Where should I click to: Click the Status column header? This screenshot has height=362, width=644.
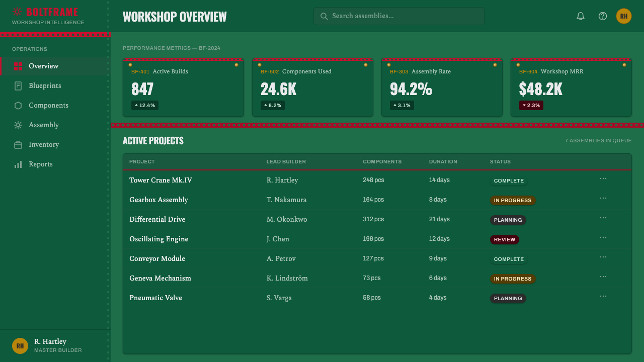pos(500,162)
